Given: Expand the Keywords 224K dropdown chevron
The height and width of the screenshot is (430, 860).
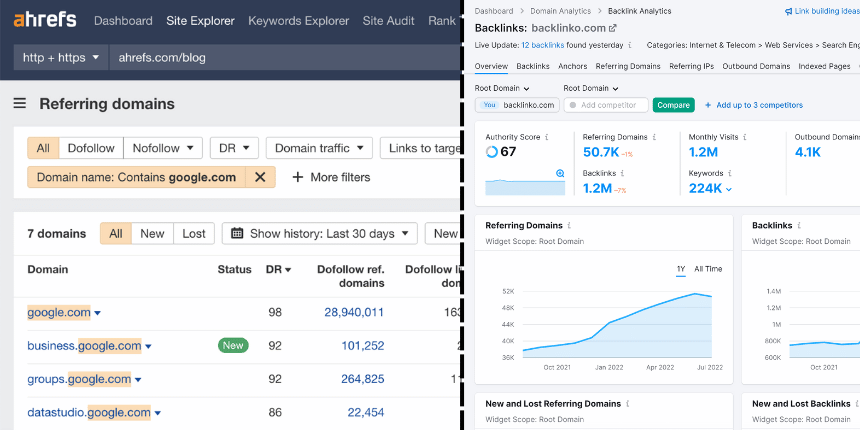Looking at the screenshot, I should coord(728,189).
